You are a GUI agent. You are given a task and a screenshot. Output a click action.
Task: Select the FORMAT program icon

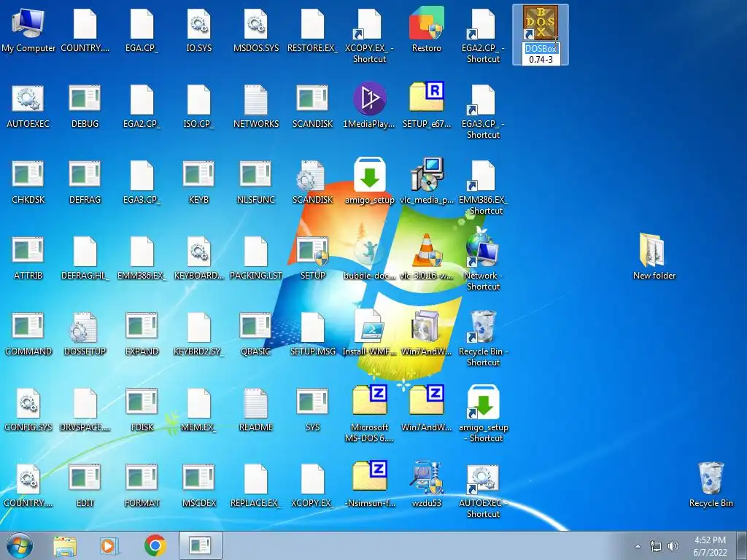point(142,478)
